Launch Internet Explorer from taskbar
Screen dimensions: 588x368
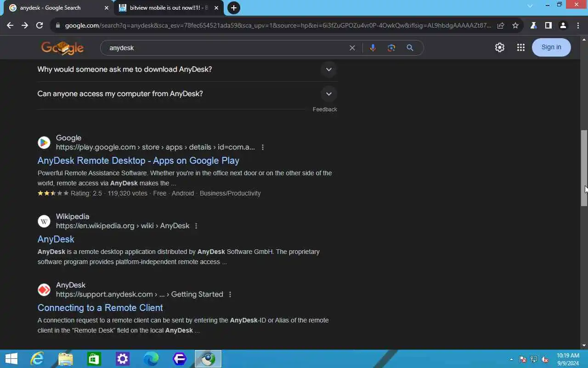click(x=37, y=359)
